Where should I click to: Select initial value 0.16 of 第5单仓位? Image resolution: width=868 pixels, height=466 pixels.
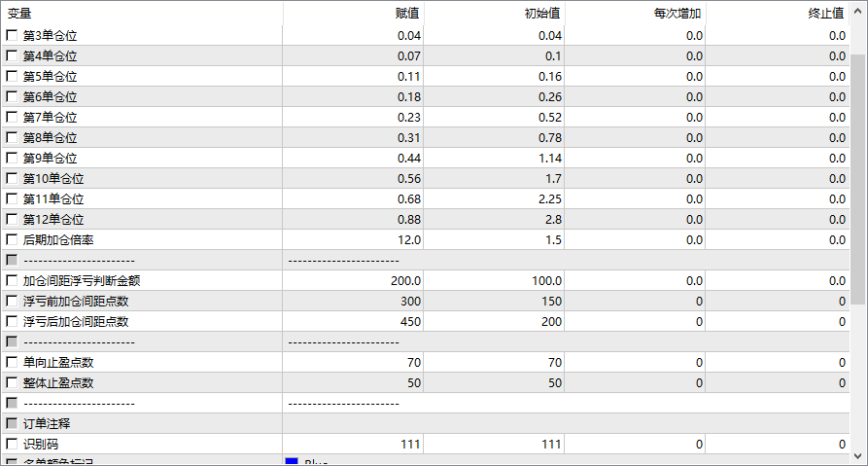[550, 77]
